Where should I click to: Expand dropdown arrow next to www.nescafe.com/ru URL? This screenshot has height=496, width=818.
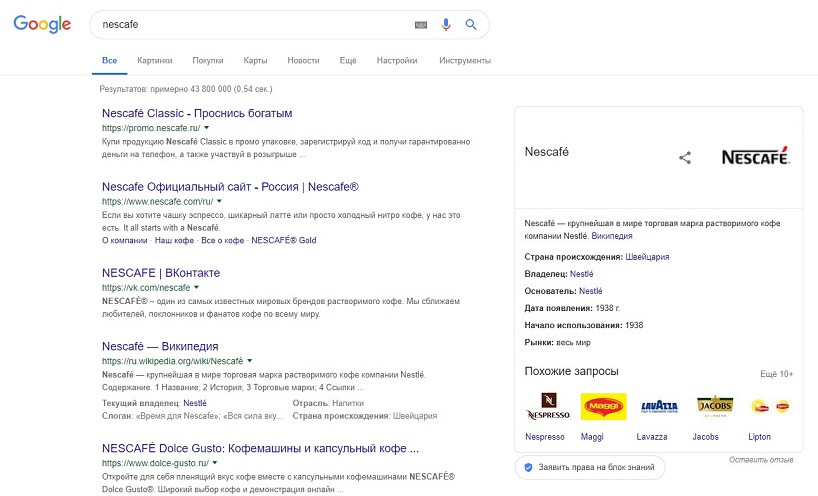point(219,201)
